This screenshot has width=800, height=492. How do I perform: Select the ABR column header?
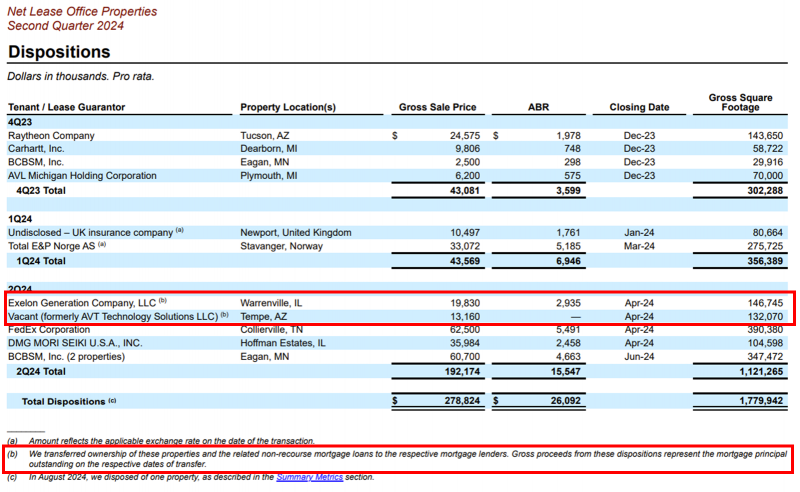pyautogui.click(x=539, y=107)
